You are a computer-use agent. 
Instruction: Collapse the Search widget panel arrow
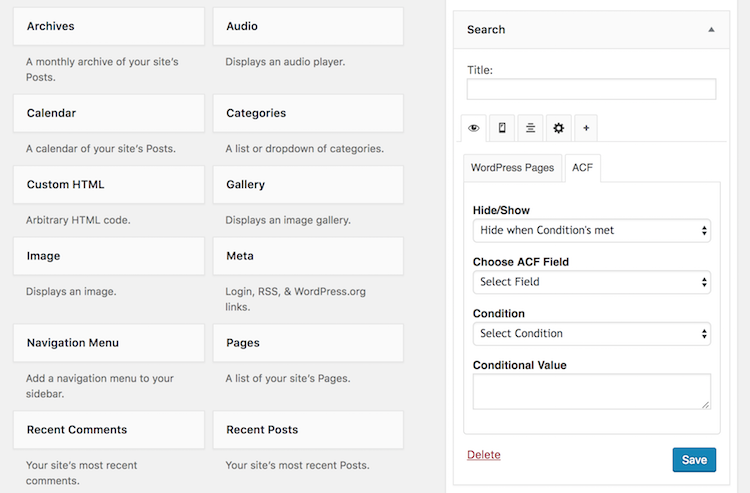pos(711,30)
